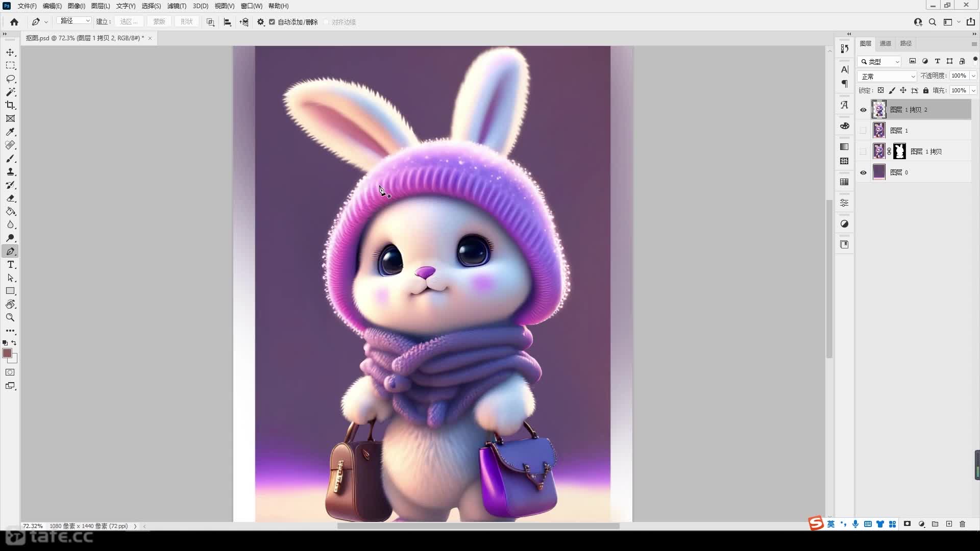Screen dimensions: 980x551
Task: Open the 正常 blend mode dropdown
Action: (x=888, y=76)
